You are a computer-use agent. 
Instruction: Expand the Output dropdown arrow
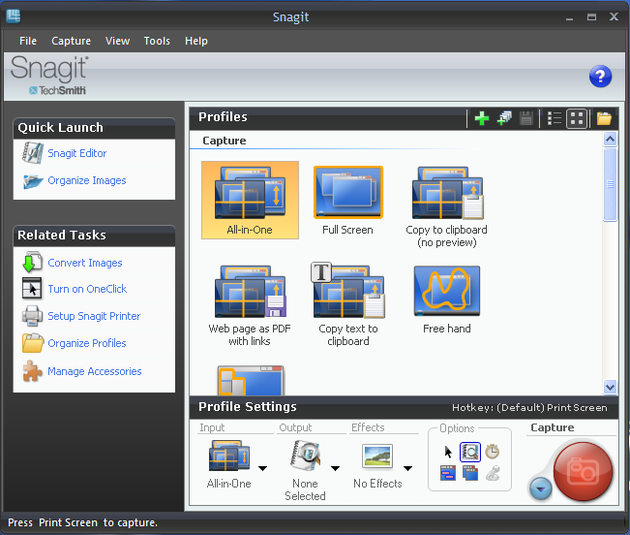[x=335, y=468]
